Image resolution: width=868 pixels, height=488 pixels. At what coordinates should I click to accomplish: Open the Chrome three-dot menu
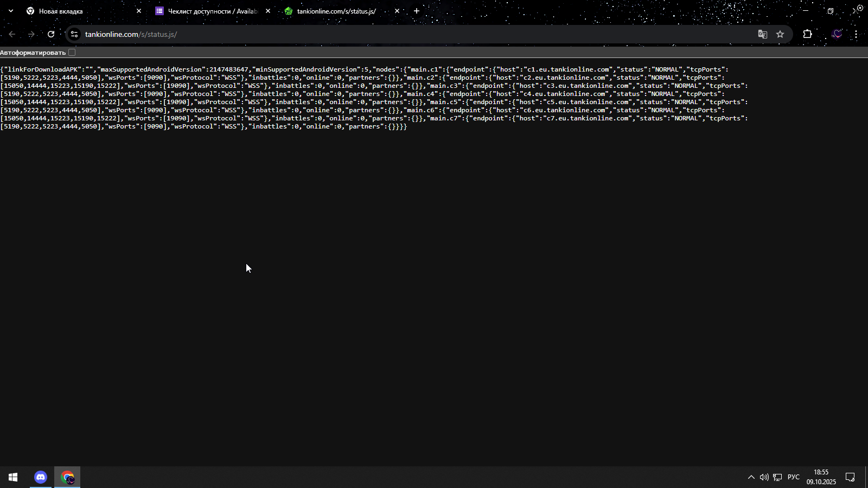coord(856,34)
